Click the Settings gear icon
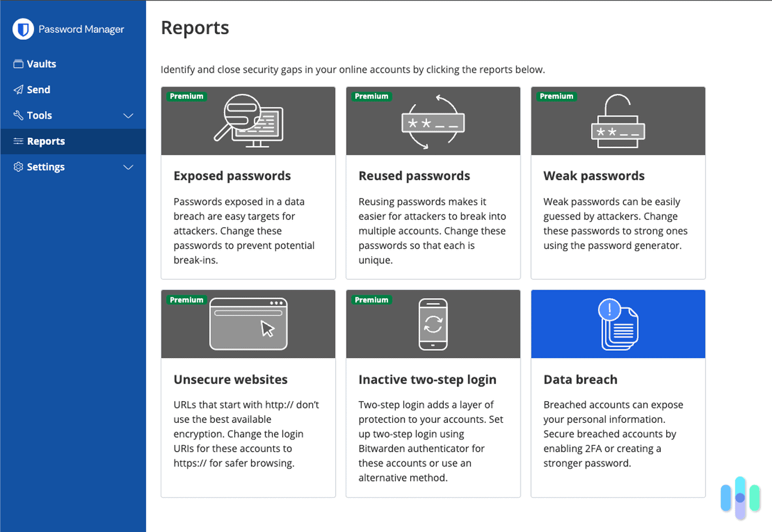 click(x=18, y=167)
